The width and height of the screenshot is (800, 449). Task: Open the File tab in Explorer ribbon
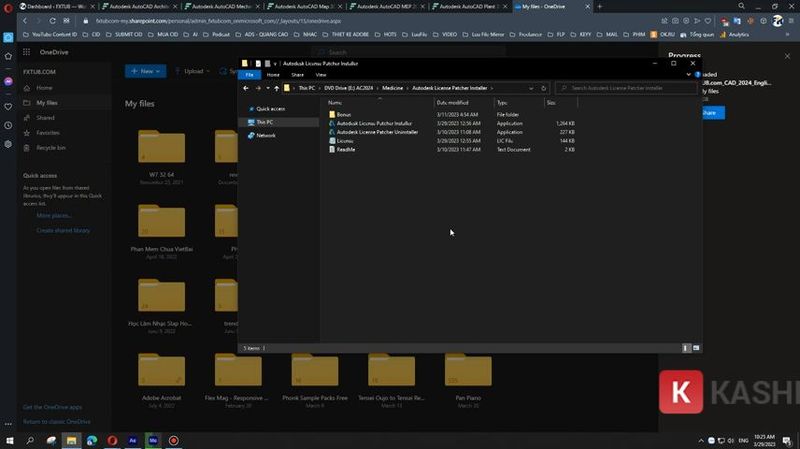251,75
